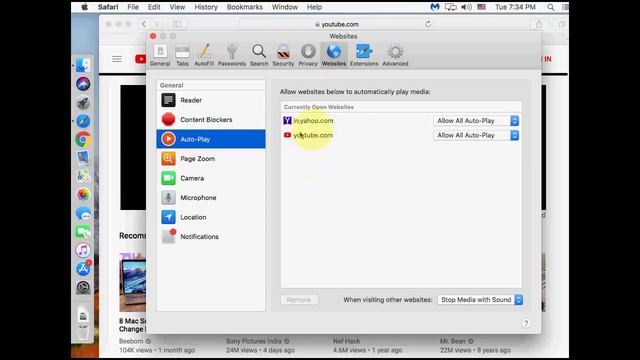The width and height of the screenshot is (640, 360).
Task: Open the Privacy preferences pane
Action: (308, 56)
